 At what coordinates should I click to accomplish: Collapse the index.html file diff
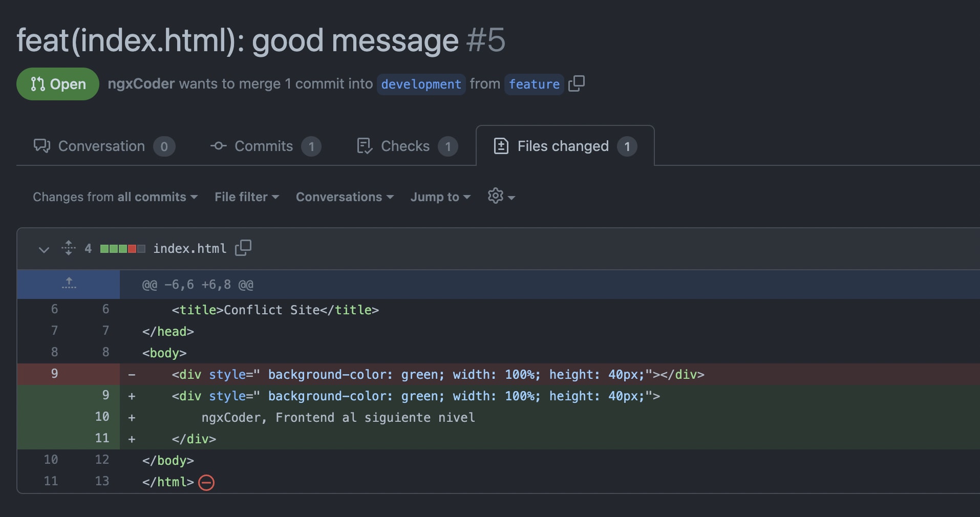tap(44, 249)
